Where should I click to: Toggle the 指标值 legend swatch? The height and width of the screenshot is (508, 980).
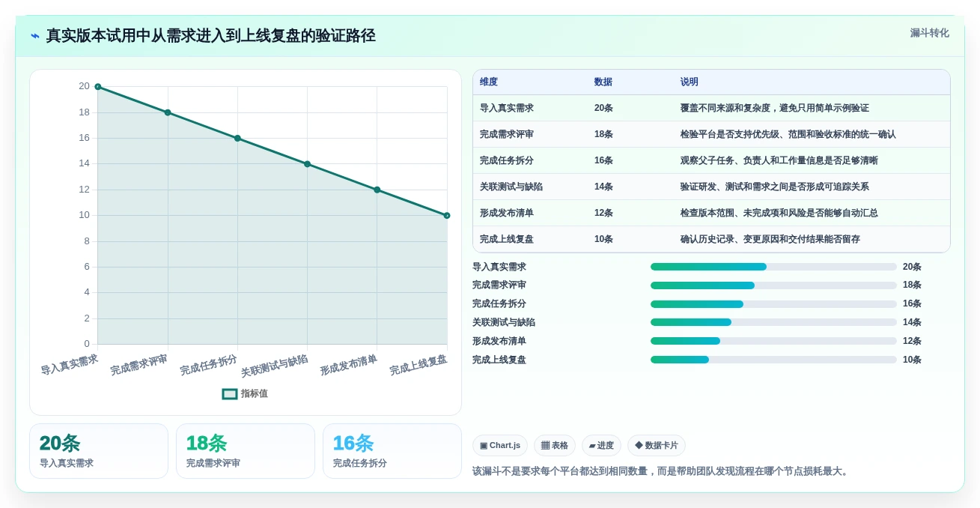point(230,393)
